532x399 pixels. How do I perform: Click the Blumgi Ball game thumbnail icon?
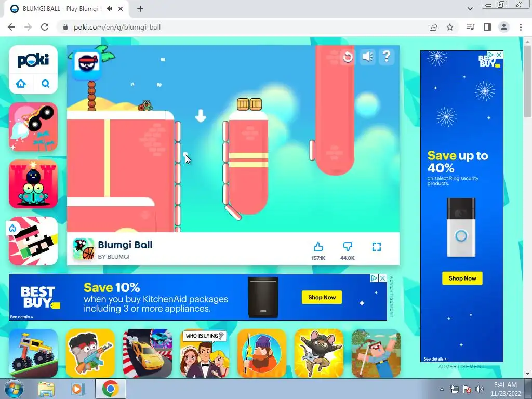tap(84, 249)
